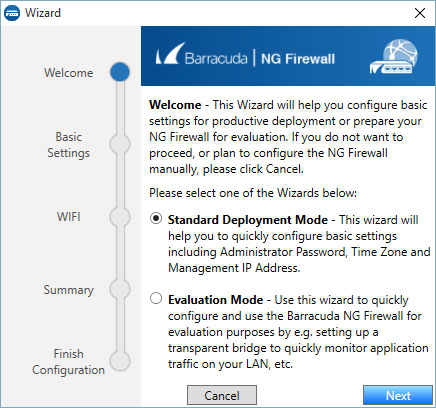The image size is (436, 408).
Task: Click the Next button
Action: click(x=398, y=396)
